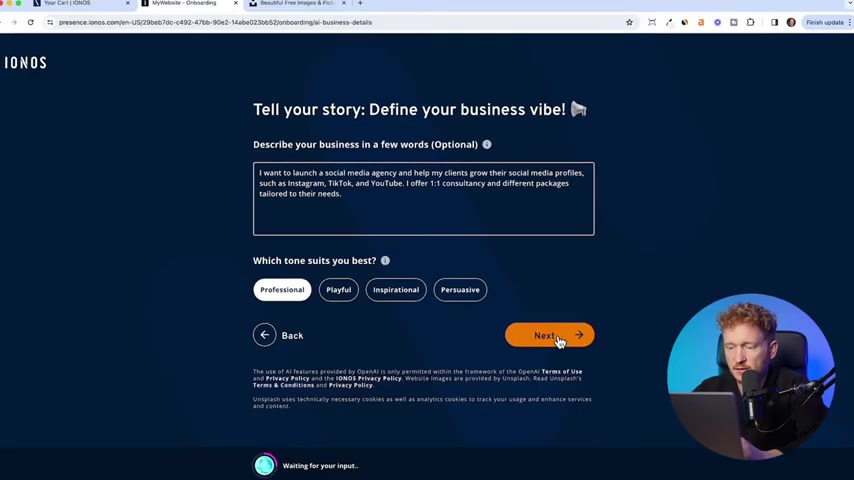Select the Professional tone option

click(x=282, y=290)
